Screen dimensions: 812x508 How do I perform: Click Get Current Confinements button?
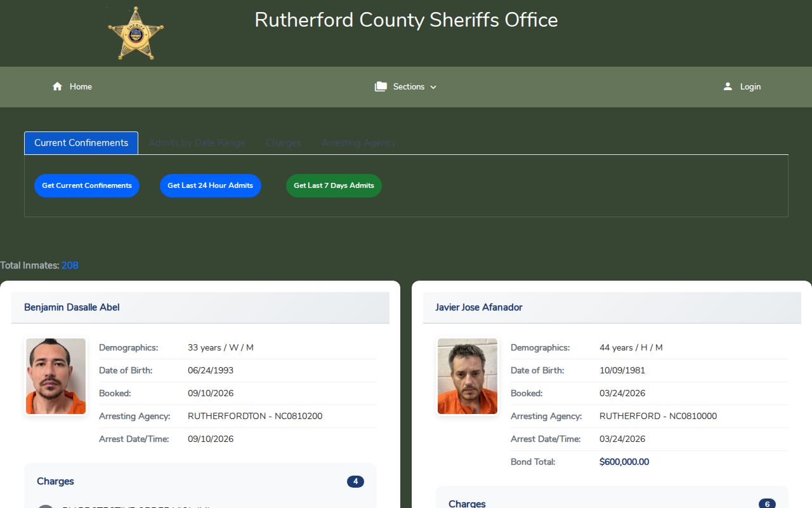(x=87, y=185)
